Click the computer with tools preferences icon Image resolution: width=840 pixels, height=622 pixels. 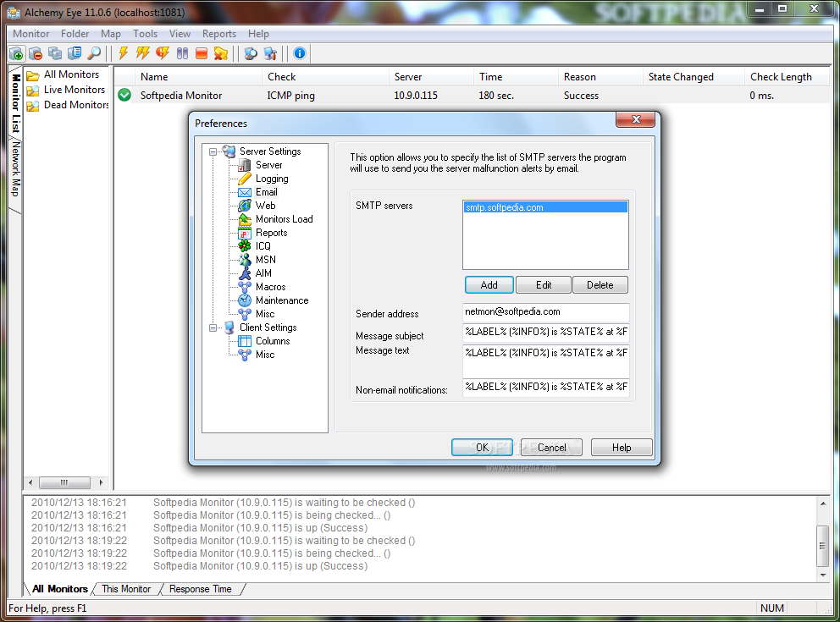[x=270, y=53]
